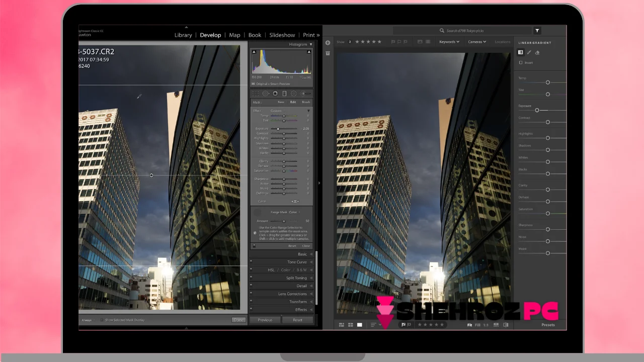Click Brush next to Mask
The width and height of the screenshot is (644, 362).
(306, 102)
